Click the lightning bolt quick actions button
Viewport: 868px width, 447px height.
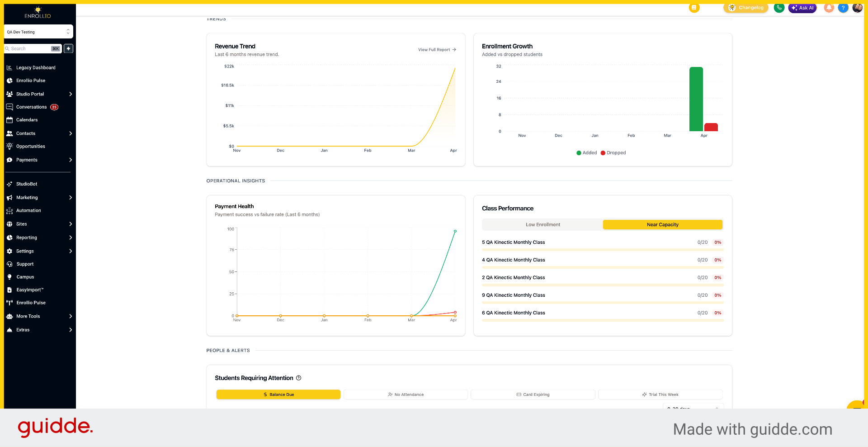69,48
